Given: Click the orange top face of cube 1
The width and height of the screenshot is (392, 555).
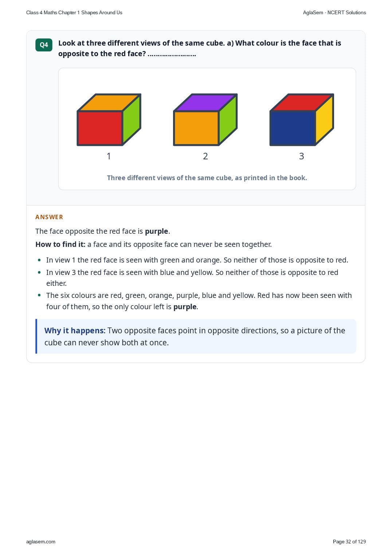Looking at the screenshot, I should point(109,102).
